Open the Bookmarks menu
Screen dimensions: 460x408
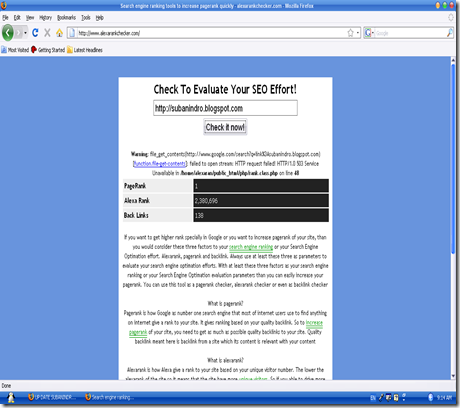tap(66, 18)
